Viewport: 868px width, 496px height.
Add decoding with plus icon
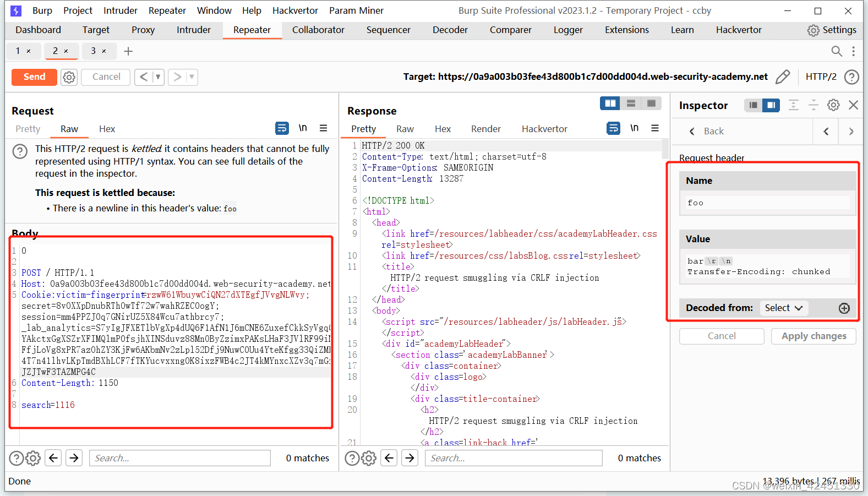click(x=844, y=308)
